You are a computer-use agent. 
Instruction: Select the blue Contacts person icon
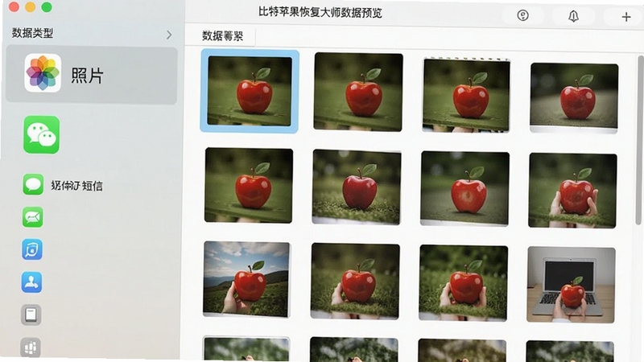pos(31,282)
